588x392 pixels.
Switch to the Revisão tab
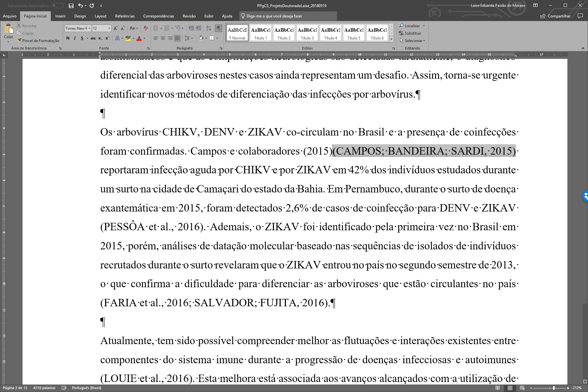click(x=189, y=16)
